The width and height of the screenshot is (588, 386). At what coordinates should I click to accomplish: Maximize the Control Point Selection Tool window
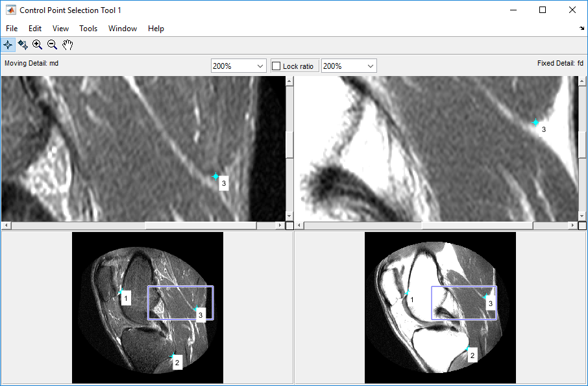pos(543,10)
